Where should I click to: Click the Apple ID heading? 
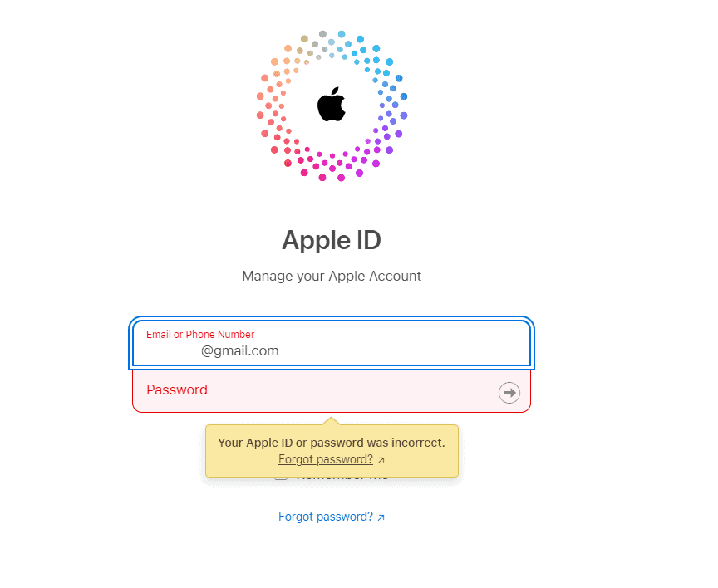[331, 240]
